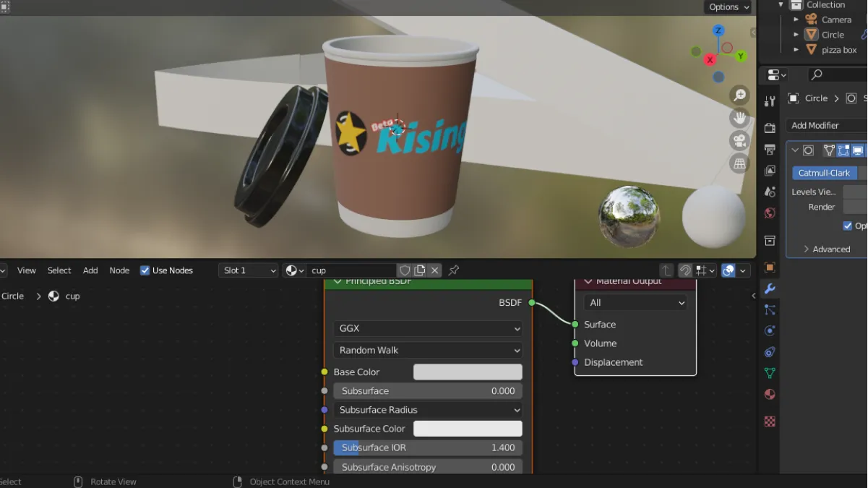Toggle fake user shield for cup material
Viewport: 868px width, 488px height.
(x=405, y=270)
